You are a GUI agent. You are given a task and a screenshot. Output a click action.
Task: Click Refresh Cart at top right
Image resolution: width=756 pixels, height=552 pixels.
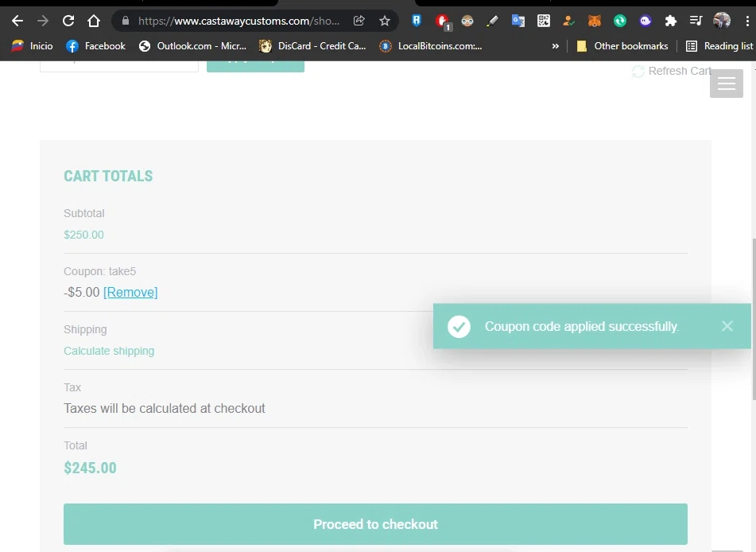point(672,72)
